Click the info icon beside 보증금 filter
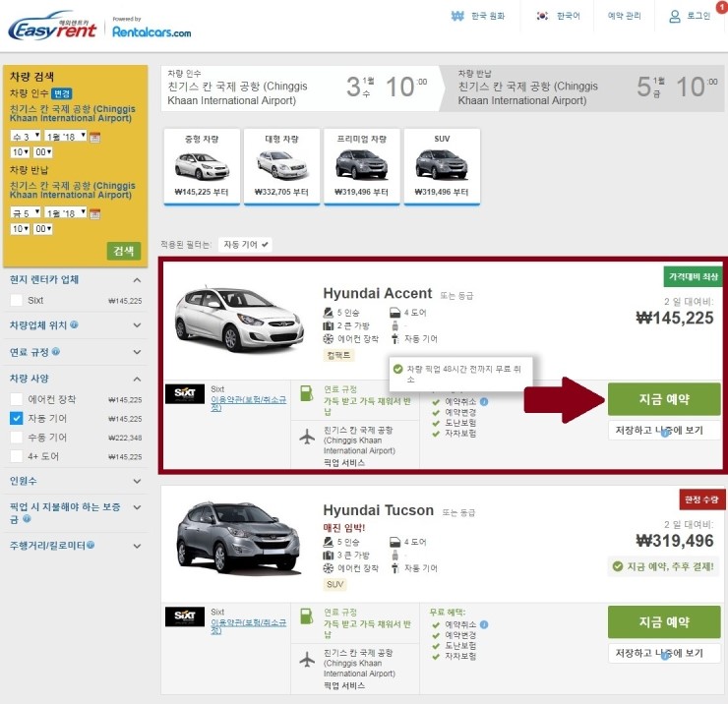The image size is (728, 704). pyautogui.click(x=27, y=519)
